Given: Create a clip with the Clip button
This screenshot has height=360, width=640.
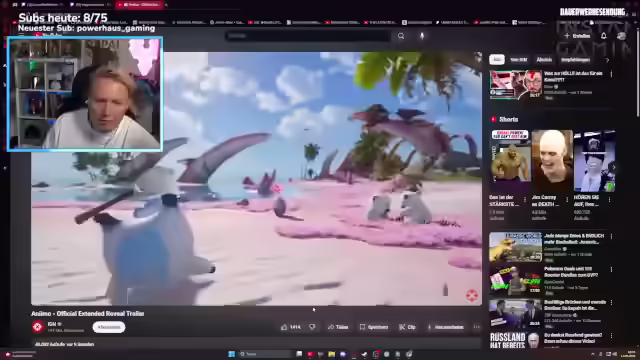Looking at the screenshot, I should [407, 327].
